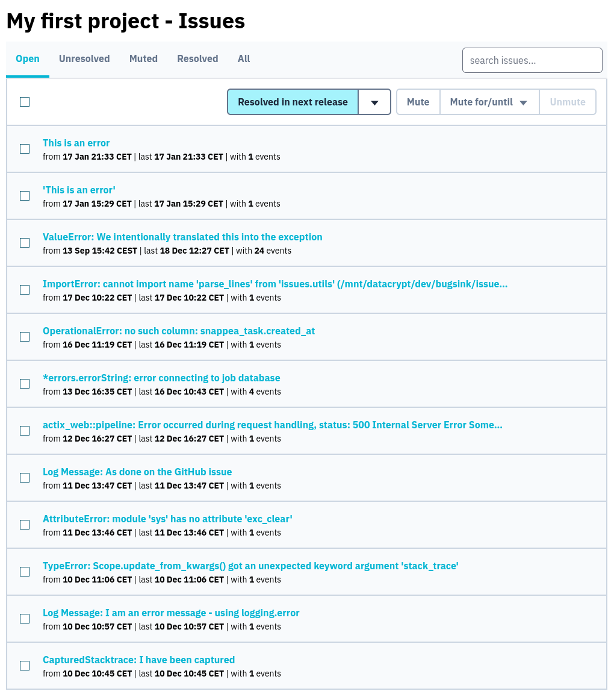Switch to the Unresolved tab
This screenshot has height=700, width=614.
84,59
